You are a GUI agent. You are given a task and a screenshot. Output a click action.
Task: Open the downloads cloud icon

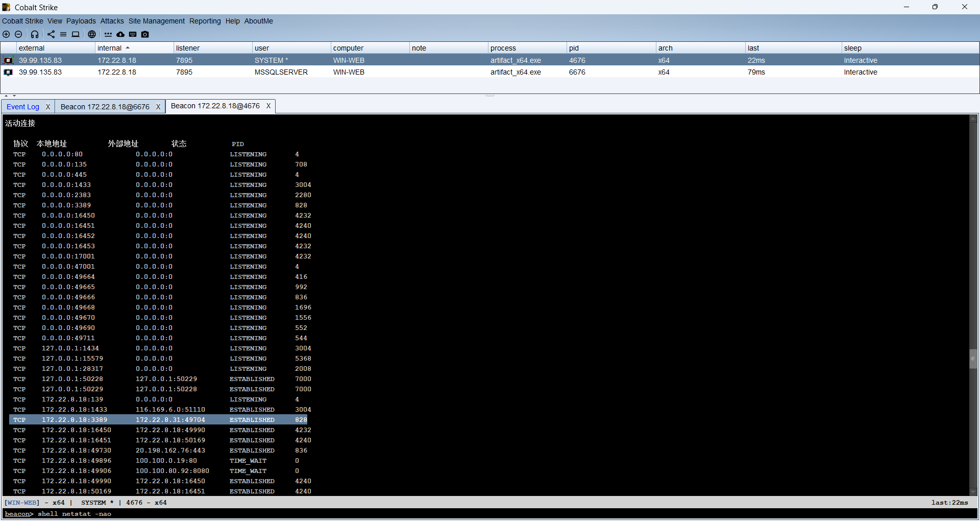click(x=120, y=34)
